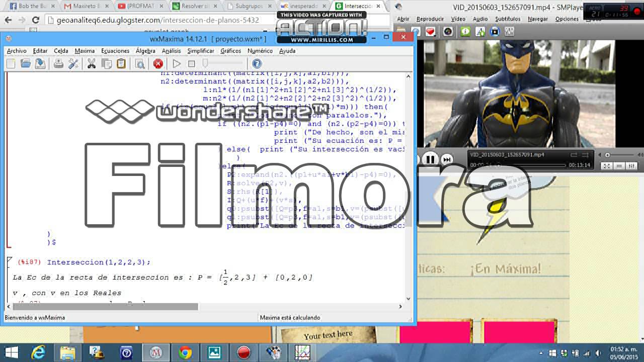Open wxMaxima help question mark icon

(257, 63)
